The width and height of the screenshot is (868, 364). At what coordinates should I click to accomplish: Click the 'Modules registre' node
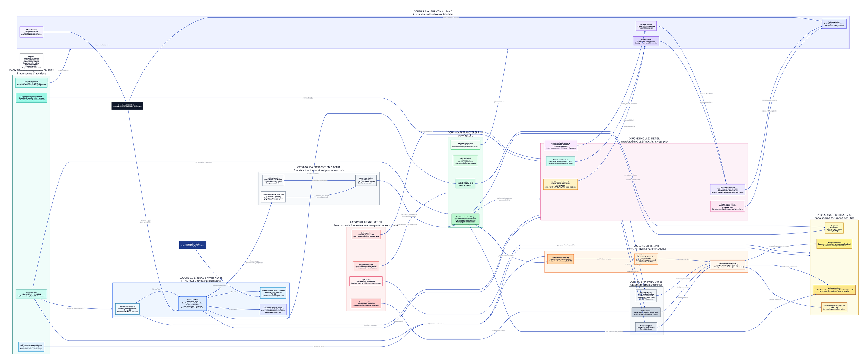646,327
